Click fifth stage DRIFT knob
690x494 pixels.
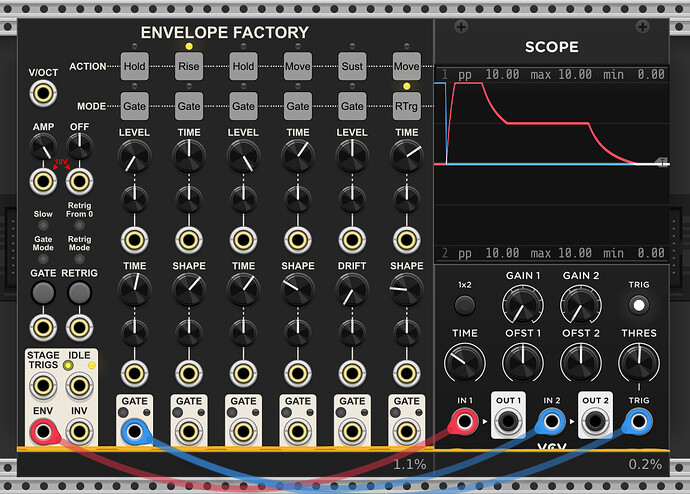pos(352,290)
